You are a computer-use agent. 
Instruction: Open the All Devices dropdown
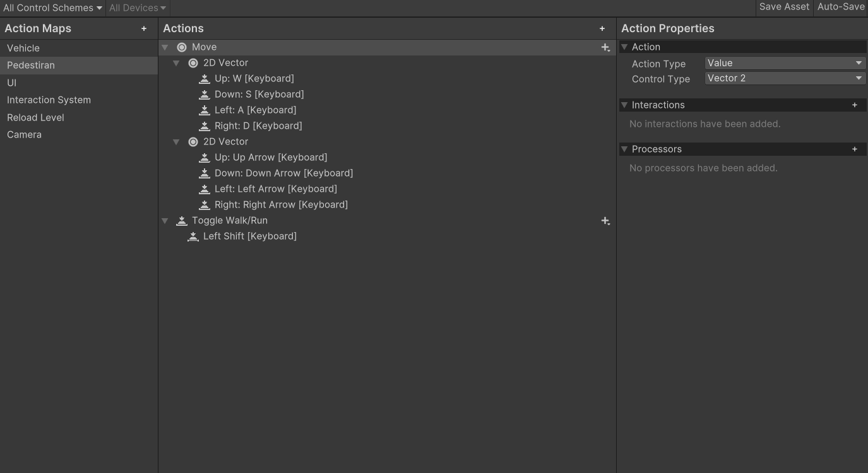click(137, 8)
